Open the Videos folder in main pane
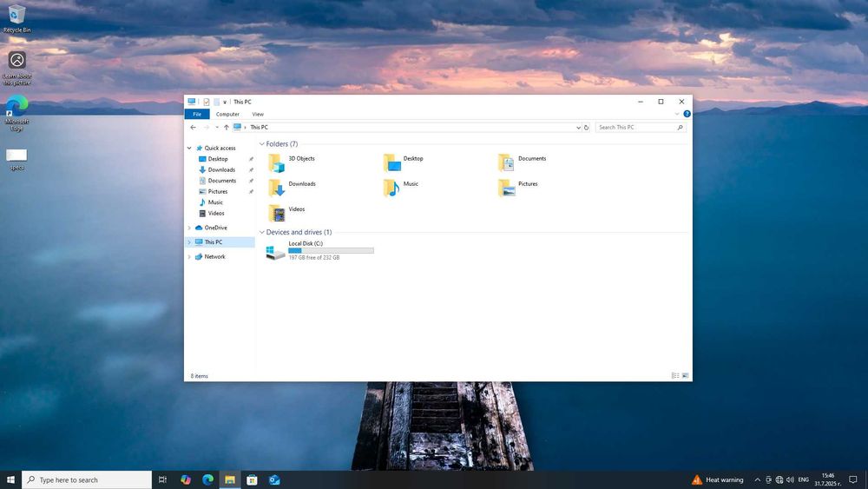868x489 pixels. (276, 214)
